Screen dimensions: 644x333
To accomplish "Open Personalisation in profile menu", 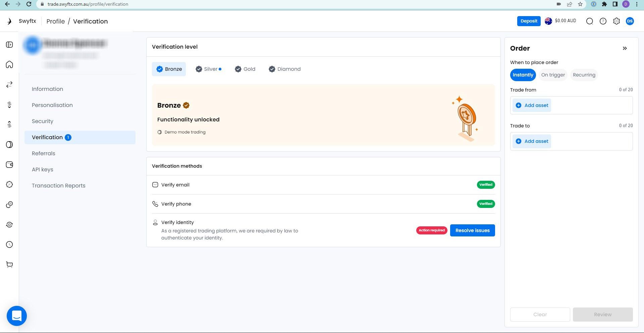I will (80, 105).
